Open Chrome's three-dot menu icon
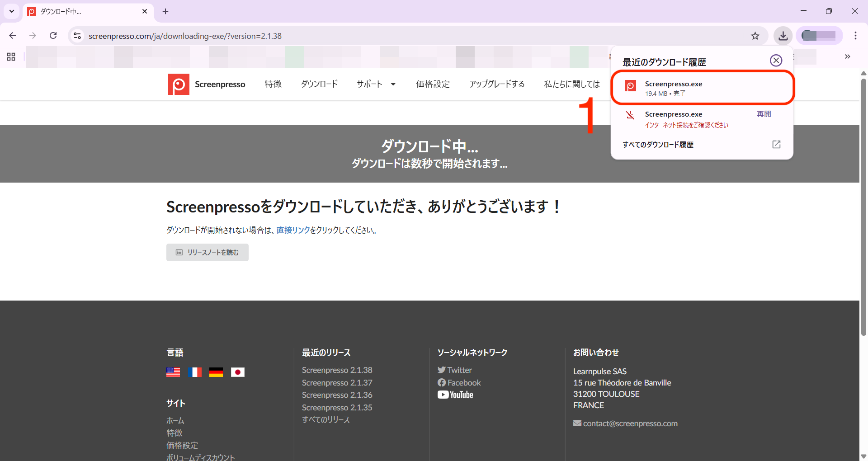 tap(855, 36)
